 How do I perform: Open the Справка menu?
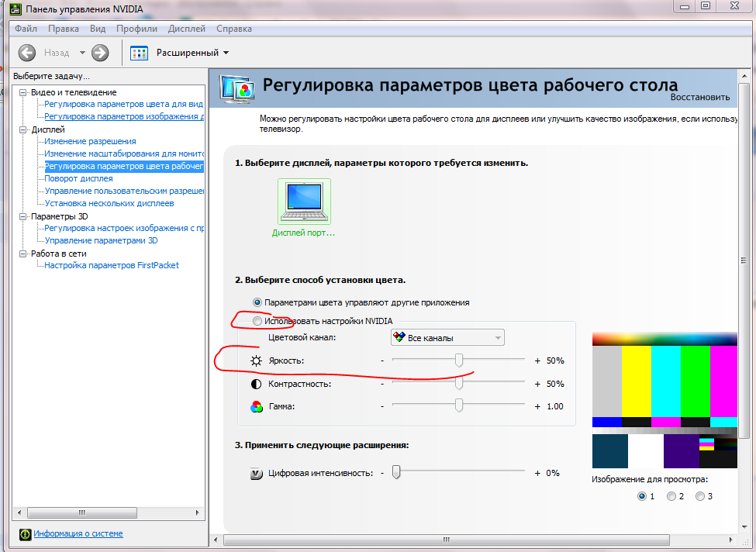pyautogui.click(x=234, y=29)
